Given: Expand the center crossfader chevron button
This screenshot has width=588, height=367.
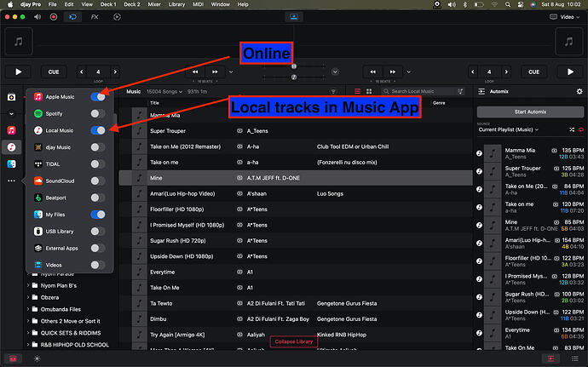Looking at the screenshot, I should [335, 72].
